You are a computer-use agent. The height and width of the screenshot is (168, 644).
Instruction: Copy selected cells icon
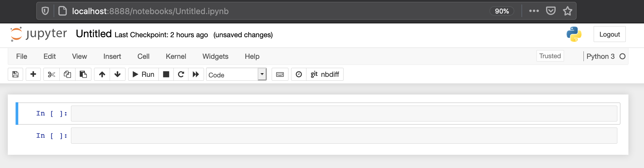tap(67, 74)
